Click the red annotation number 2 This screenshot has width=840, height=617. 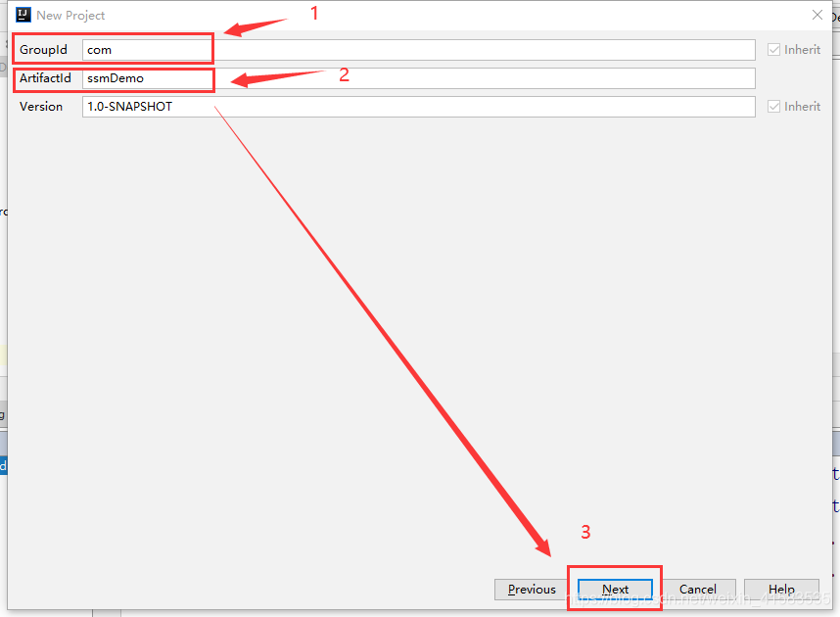click(344, 74)
